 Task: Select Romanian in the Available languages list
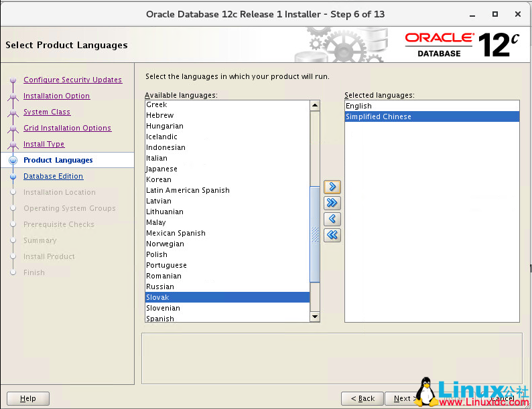point(227,276)
